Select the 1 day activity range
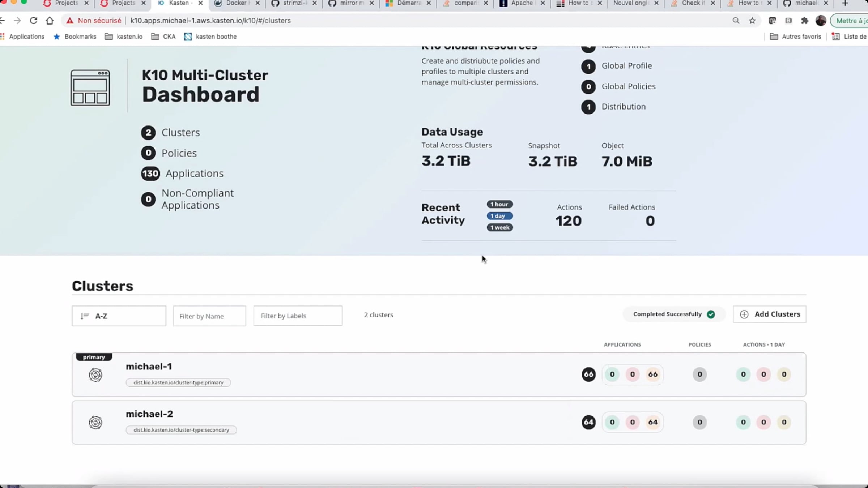868x488 pixels. coord(499,216)
